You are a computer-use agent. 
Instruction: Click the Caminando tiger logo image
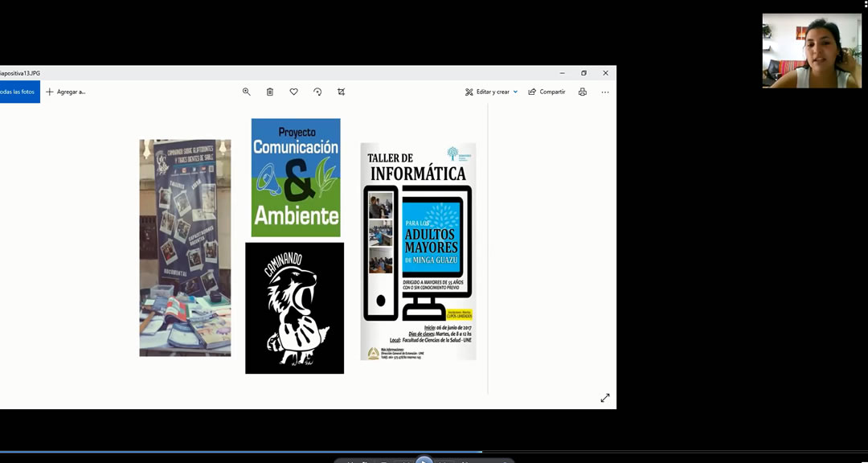[294, 308]
